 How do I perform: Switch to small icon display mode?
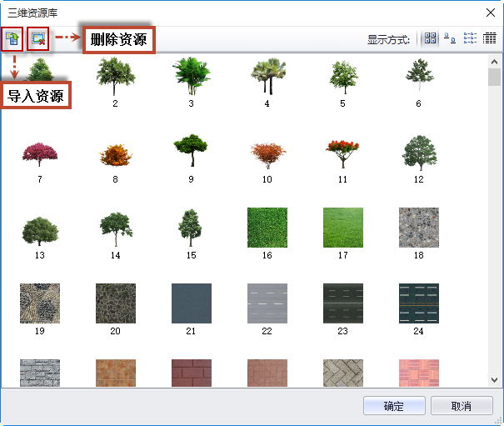click(450, 38)
